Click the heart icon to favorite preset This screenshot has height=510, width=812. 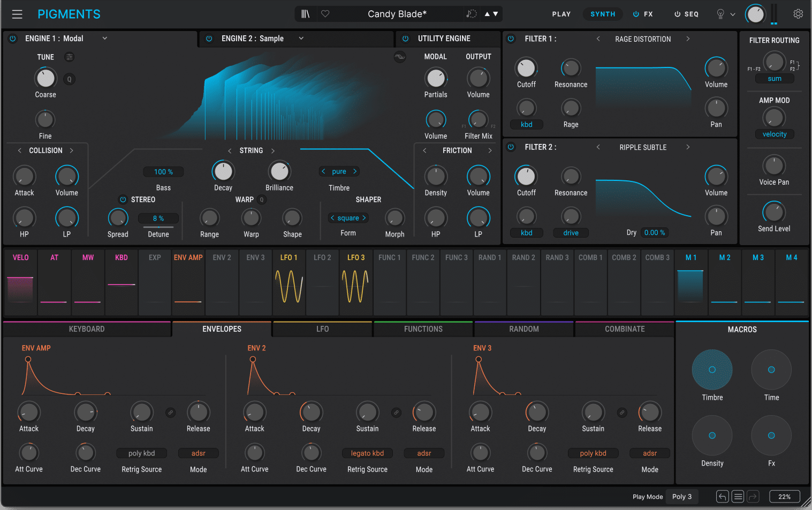[x=325, y=14]
